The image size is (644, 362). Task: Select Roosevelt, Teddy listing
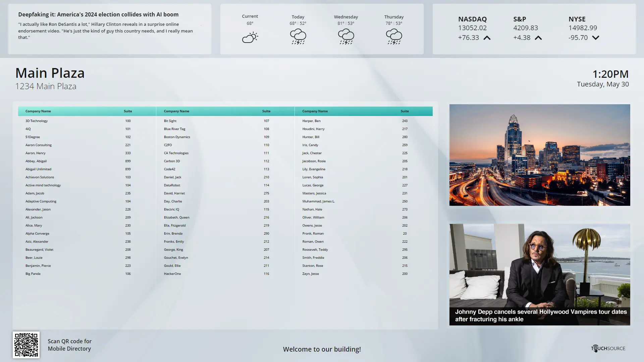point(364,250)
